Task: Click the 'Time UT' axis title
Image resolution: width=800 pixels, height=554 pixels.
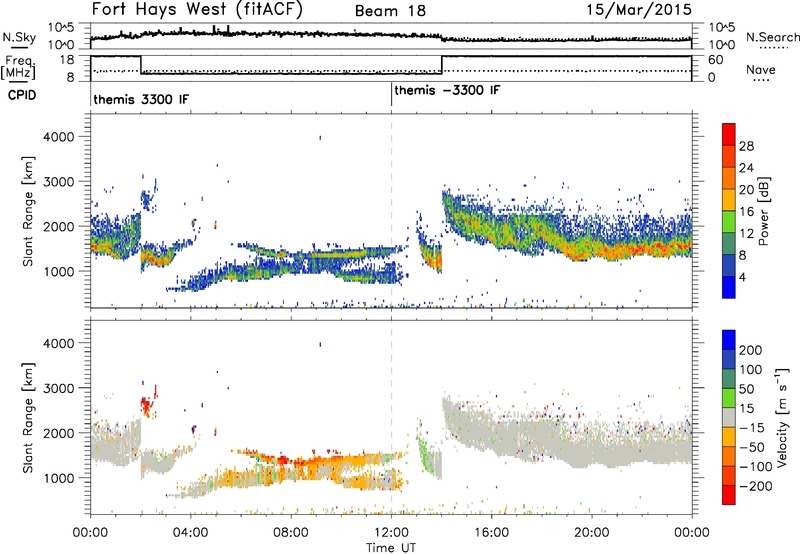Action: pyautogui.click(x=391, y=547)
